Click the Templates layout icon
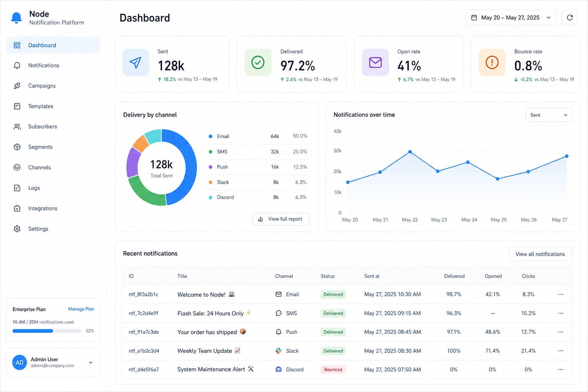This screenshot has height=392, width=588. click(x=17, y=106)
